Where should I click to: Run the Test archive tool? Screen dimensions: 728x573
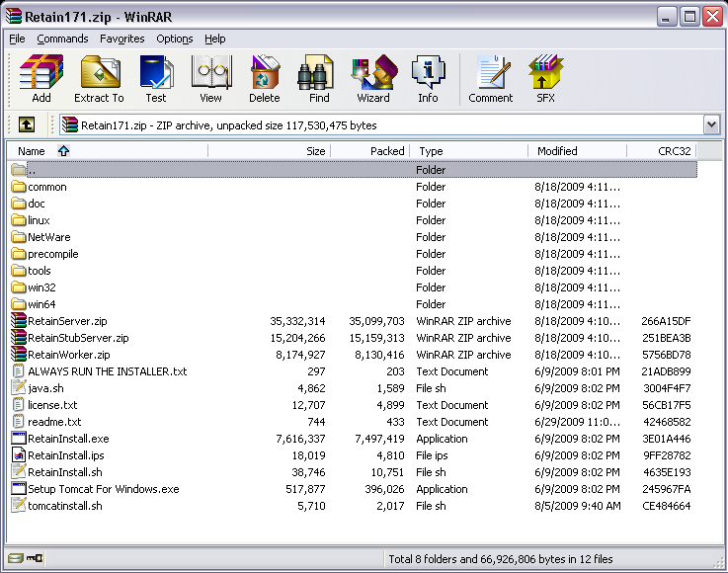point(156,78)
